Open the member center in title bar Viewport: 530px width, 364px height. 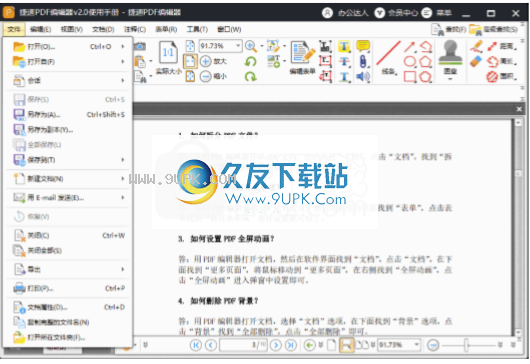[396, 13]
